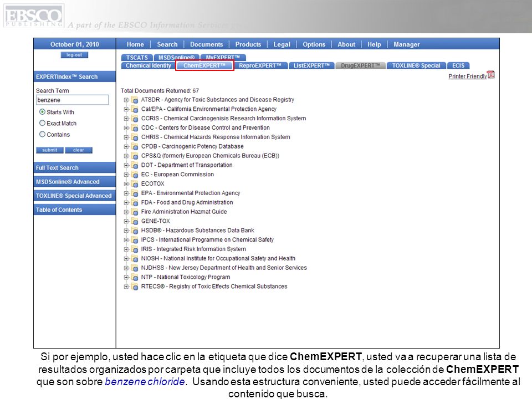Image resolution: width=532 pixels, height=399 pixels.
Task: Click the NTP folder icon
Action: click(135, 277)
